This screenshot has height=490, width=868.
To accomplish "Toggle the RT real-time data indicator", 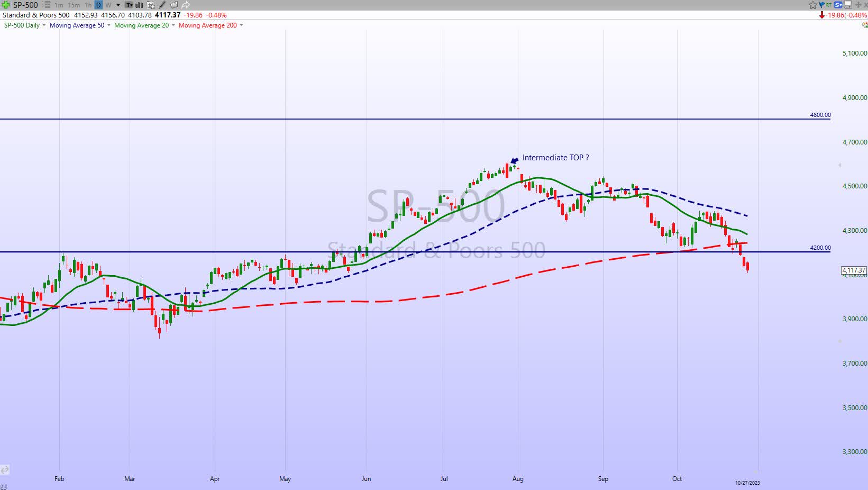I will click(829, 5).
